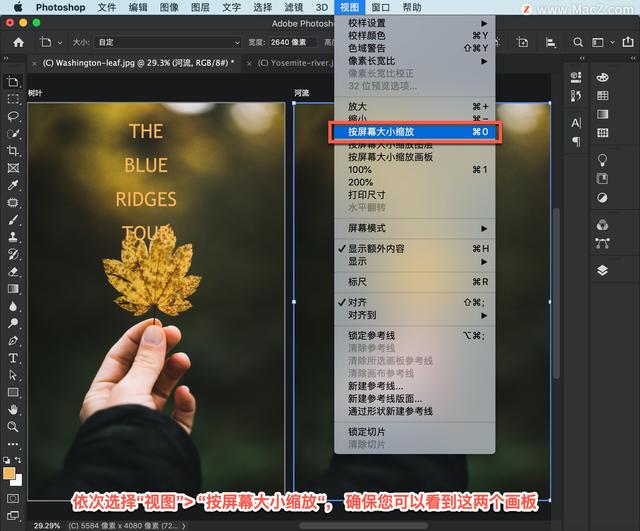This screenshot has height=531, width=640.
Task: Expand status bar info arrow
Action: coord(184,526)
